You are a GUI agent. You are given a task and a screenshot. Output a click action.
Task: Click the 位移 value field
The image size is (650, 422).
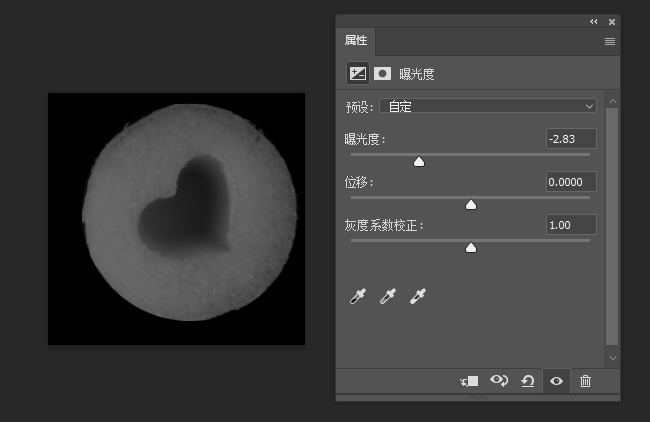571,182
